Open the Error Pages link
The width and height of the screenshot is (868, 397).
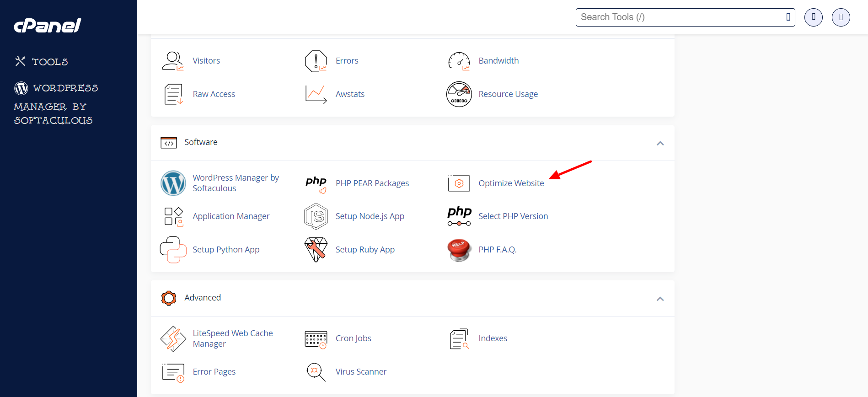(x=214, y=372)
